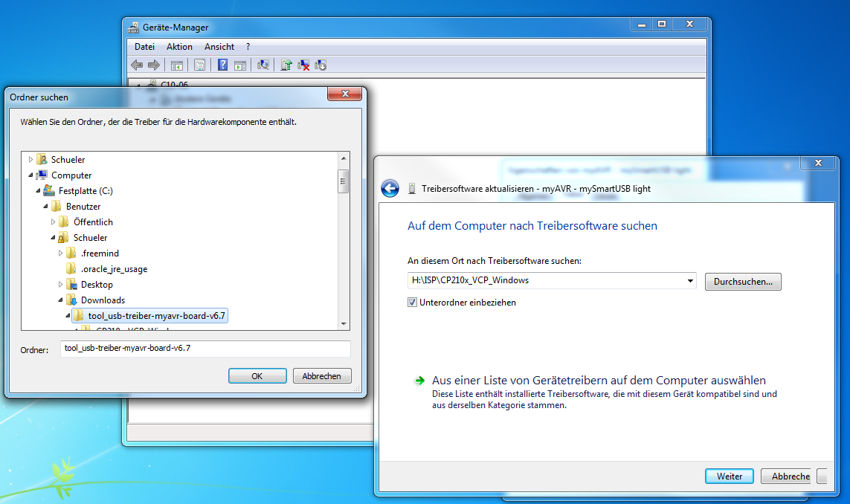Click the Help icon in Geräte-Manager toolbar
This screenshot has width=850, height=504.
[x=222, y=65]
